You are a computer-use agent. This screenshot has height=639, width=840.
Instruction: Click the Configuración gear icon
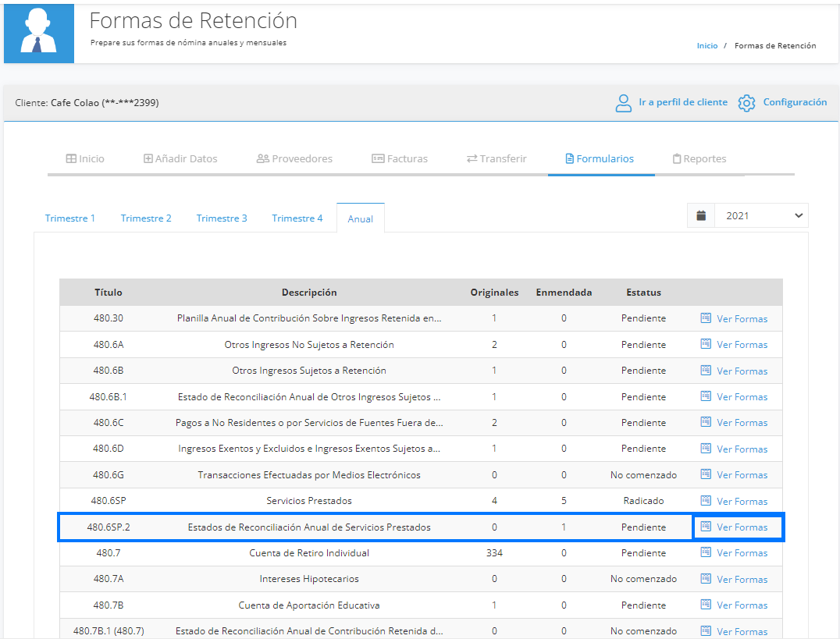pos(746,103)
